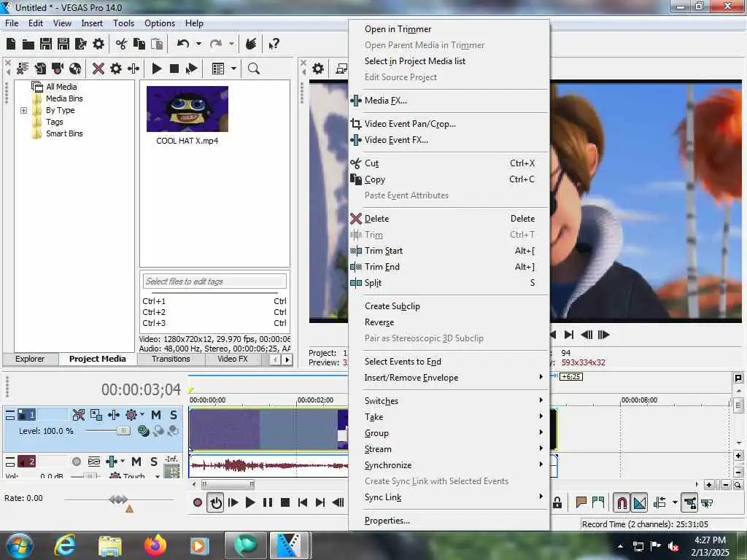Save project with floppy disk icon
The image size is (747, 560).
(46, 44)
